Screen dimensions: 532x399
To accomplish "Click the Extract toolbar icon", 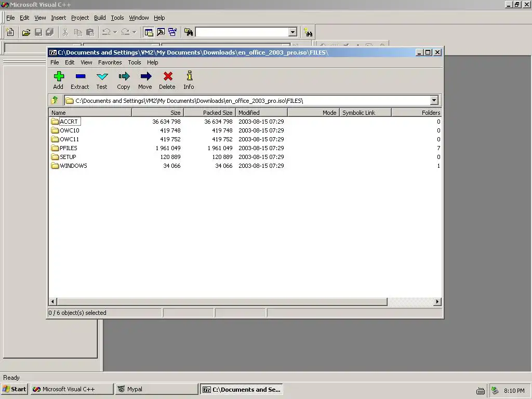I will 79,81.
